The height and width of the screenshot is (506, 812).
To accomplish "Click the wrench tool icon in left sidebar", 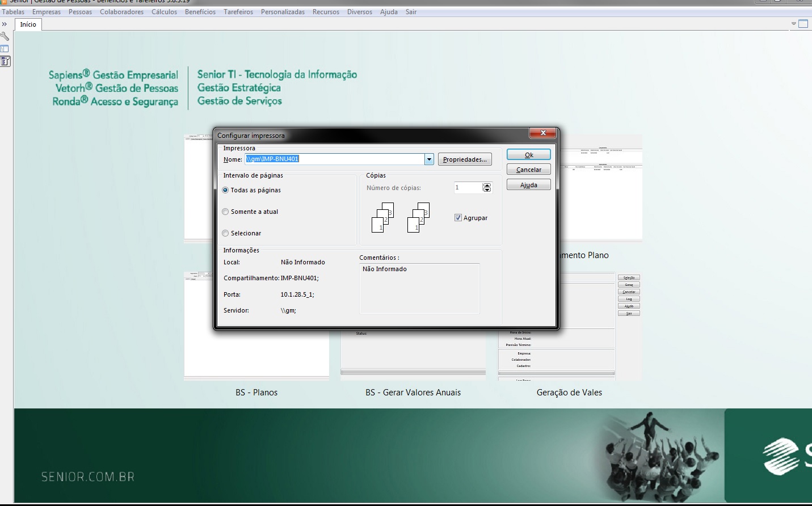I will [x=5, y=36].
